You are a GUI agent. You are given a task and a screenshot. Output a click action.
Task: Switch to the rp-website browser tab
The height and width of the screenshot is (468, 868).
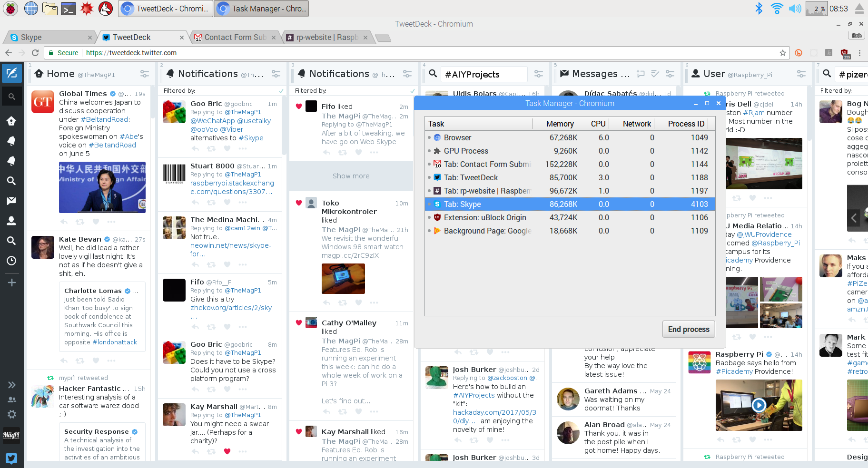[326, 38]
